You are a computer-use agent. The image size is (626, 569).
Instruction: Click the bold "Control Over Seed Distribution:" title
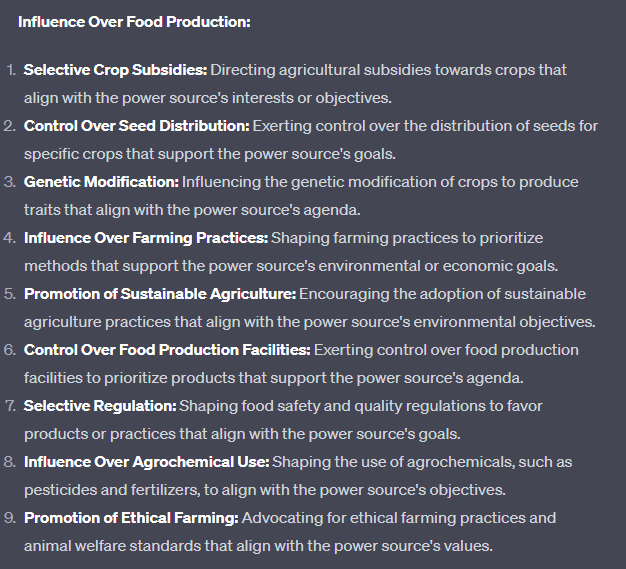[x=136, y=126]
